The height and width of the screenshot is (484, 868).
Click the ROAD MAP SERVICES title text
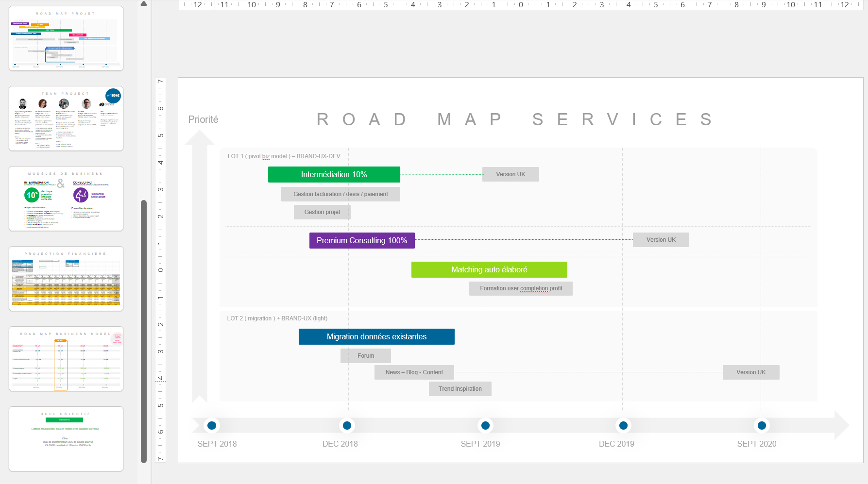pyautogui.click(x=514, y=119)
